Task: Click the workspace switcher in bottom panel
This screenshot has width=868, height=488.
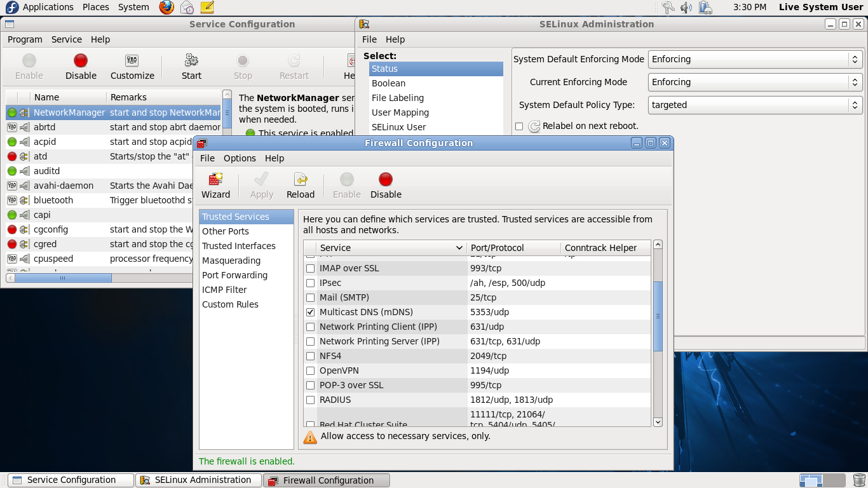Action: click(x=822, y=480)
